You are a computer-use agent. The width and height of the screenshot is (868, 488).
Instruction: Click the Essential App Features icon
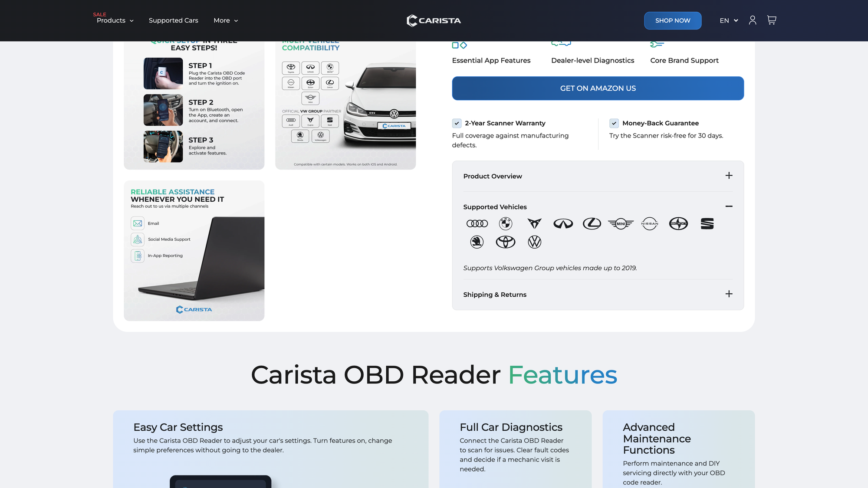coord(459,45)
